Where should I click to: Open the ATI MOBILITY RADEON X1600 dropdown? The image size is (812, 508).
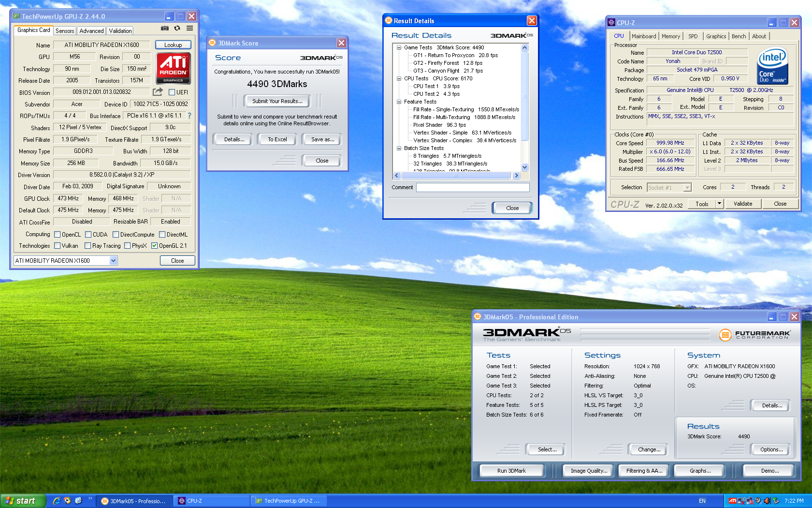pos(113,261)
